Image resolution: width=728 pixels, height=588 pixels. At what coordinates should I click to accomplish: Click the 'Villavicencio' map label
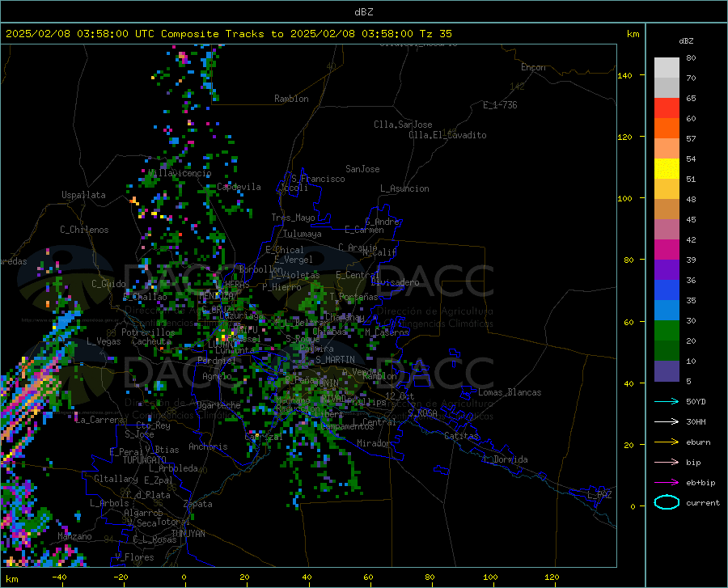coord(180,173)
